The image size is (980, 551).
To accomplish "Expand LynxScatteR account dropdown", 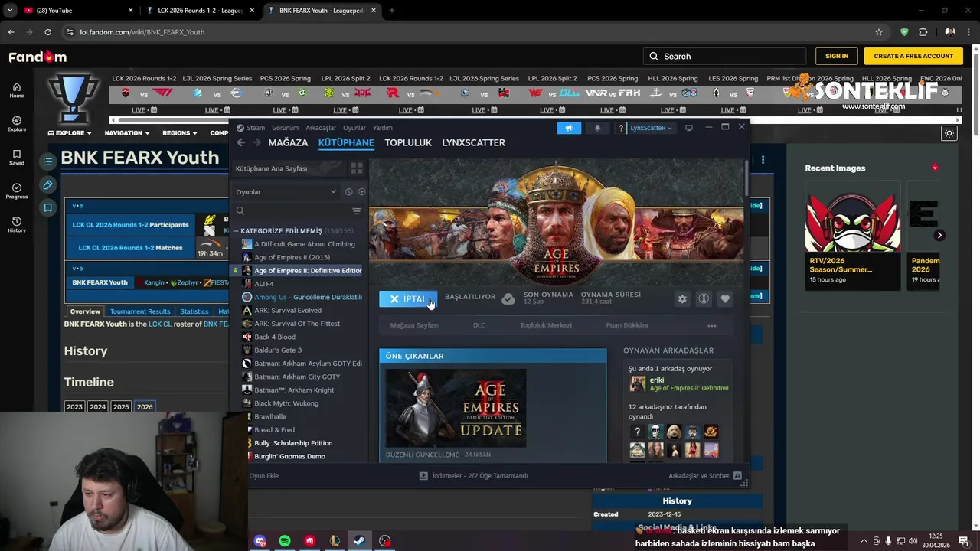I will click(x=651, y=128).
